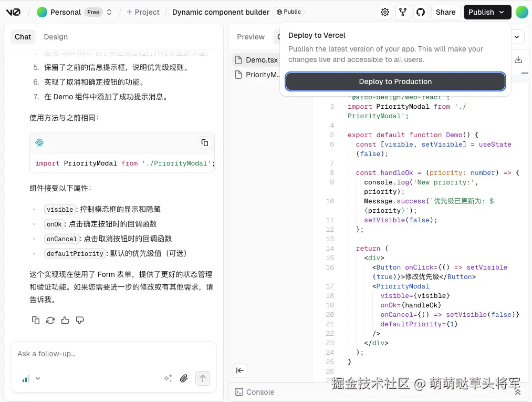532x402 pixels.
Task: Open the code panel dropdown chevron
Action: click(x=516, y=37)
